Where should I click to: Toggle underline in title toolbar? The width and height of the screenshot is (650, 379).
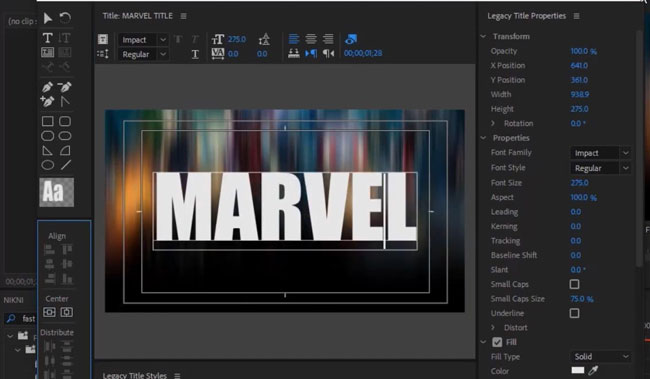click(195, 54)
